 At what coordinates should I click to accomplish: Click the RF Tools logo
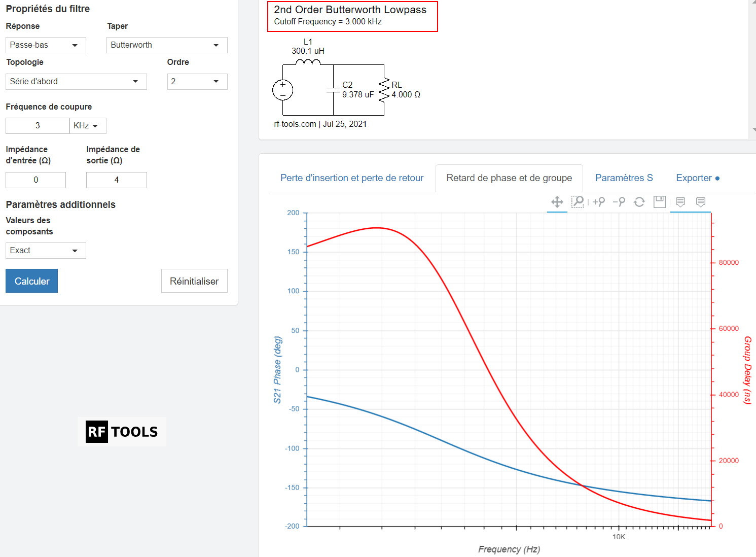122,432
